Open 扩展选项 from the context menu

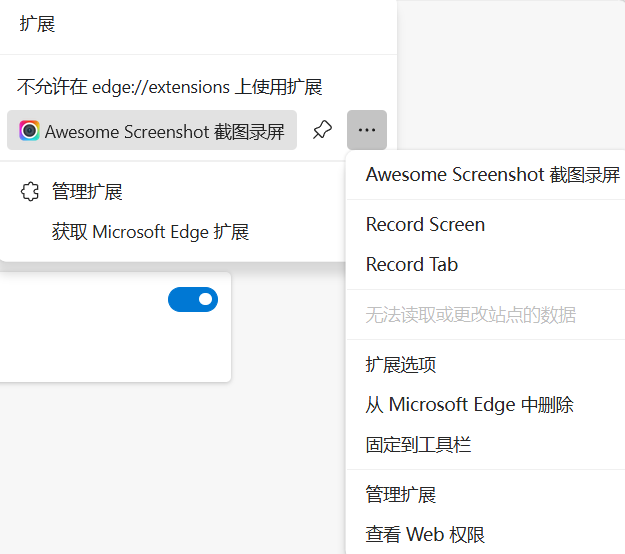[x=401, y=365]
